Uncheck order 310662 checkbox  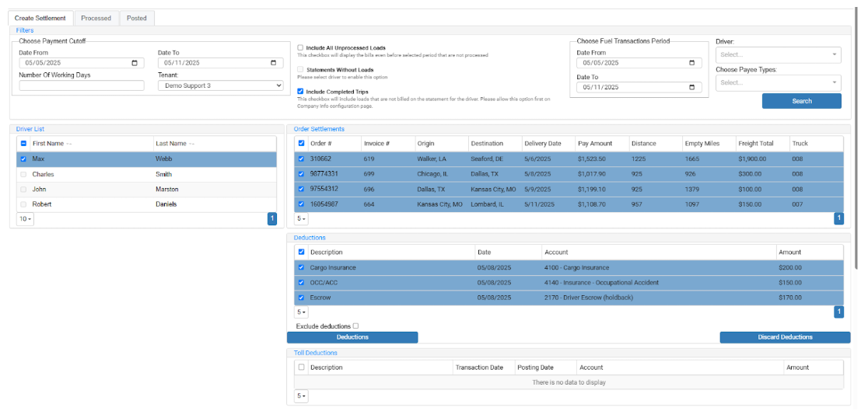coord(301,158)
